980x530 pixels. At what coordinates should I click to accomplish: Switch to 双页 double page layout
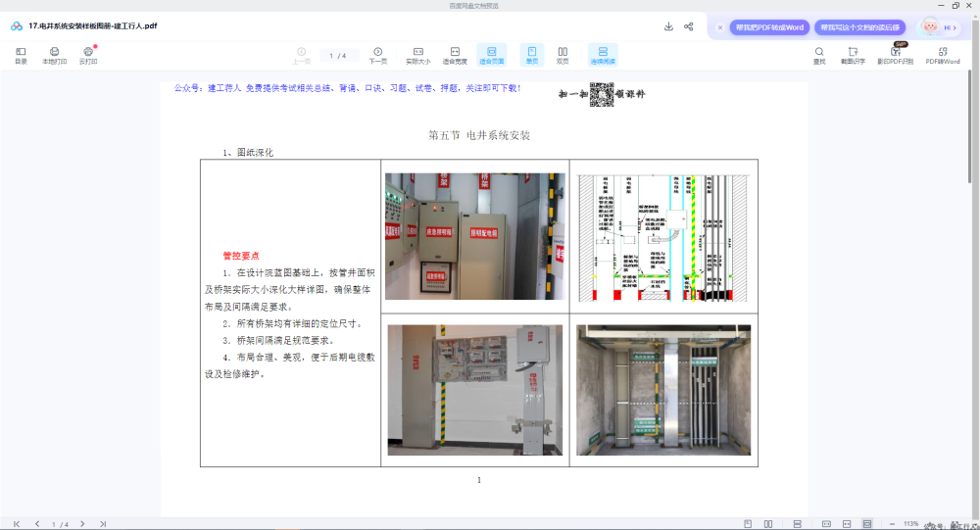click(563, 55)
